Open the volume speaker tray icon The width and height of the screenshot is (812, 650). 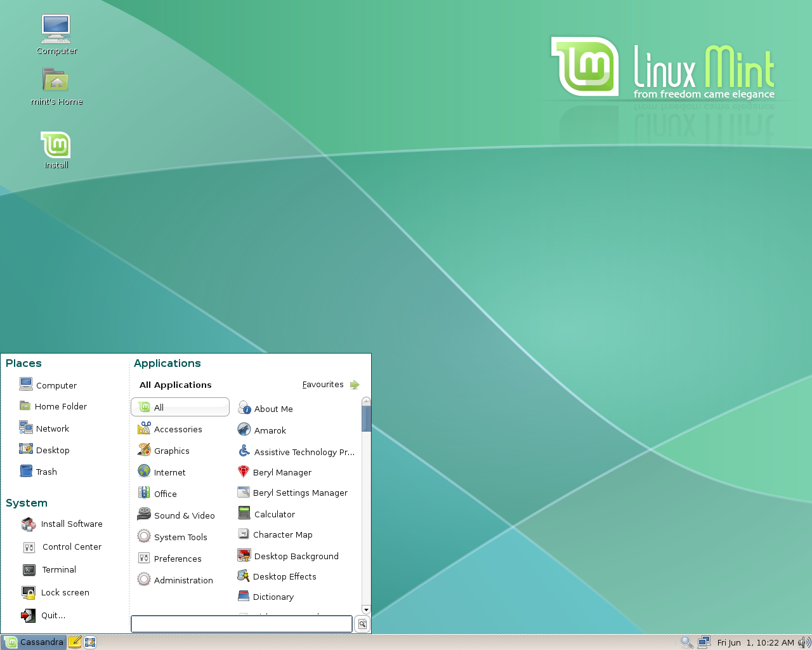pyautogui.click(x=804, y=642)
